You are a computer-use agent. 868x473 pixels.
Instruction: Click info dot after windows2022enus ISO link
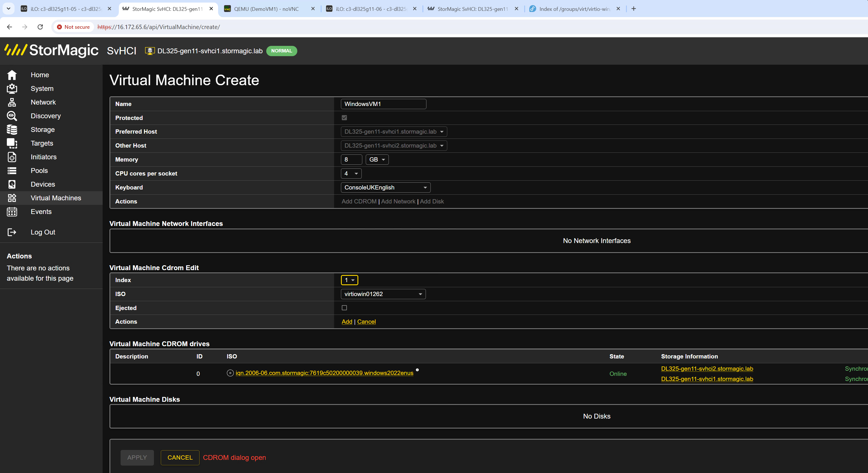417,370
